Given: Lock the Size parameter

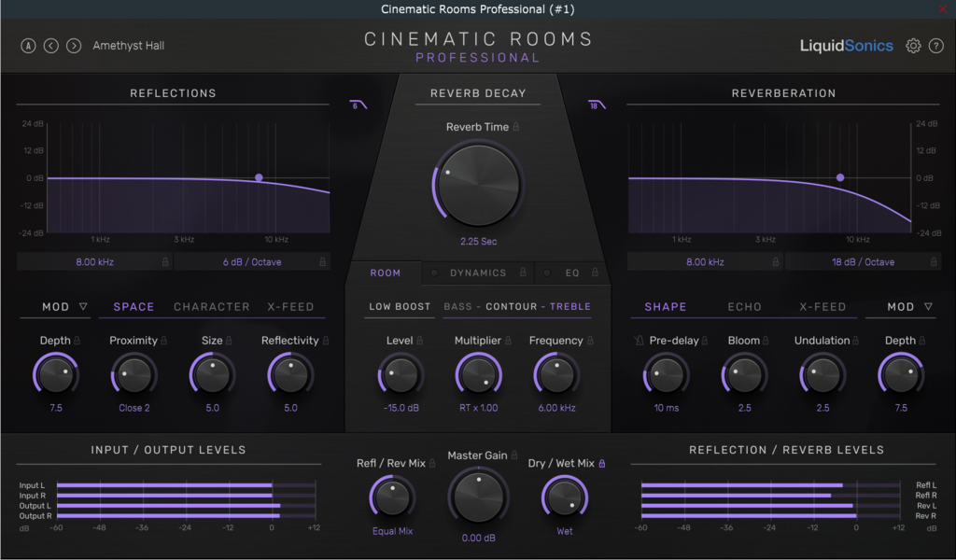Looking at the screenshot, I should 229,341.
